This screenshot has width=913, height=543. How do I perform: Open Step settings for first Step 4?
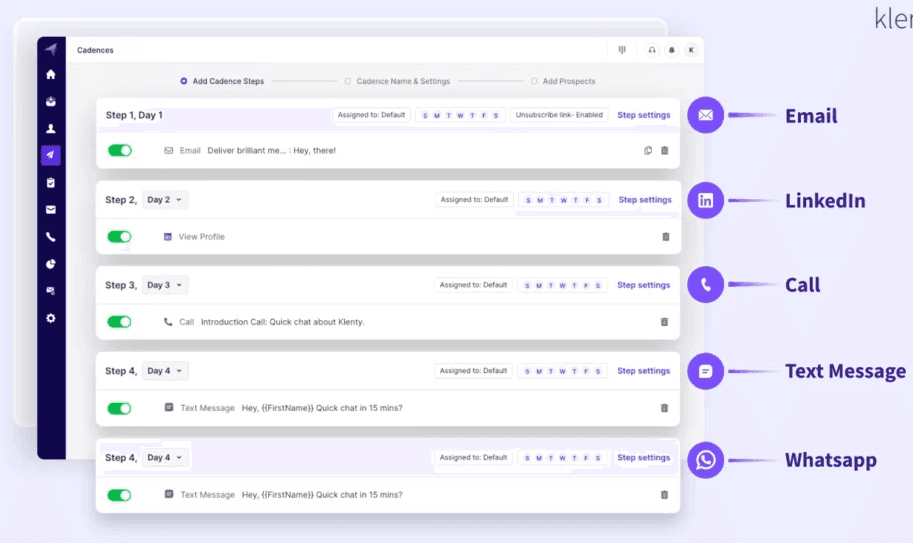tap(643, 371)
